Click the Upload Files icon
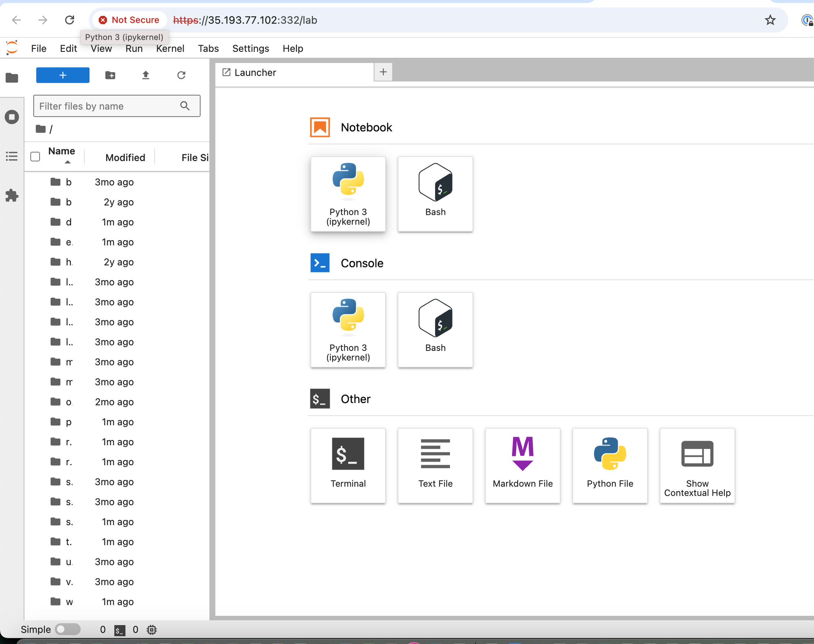 click(146, 75)
